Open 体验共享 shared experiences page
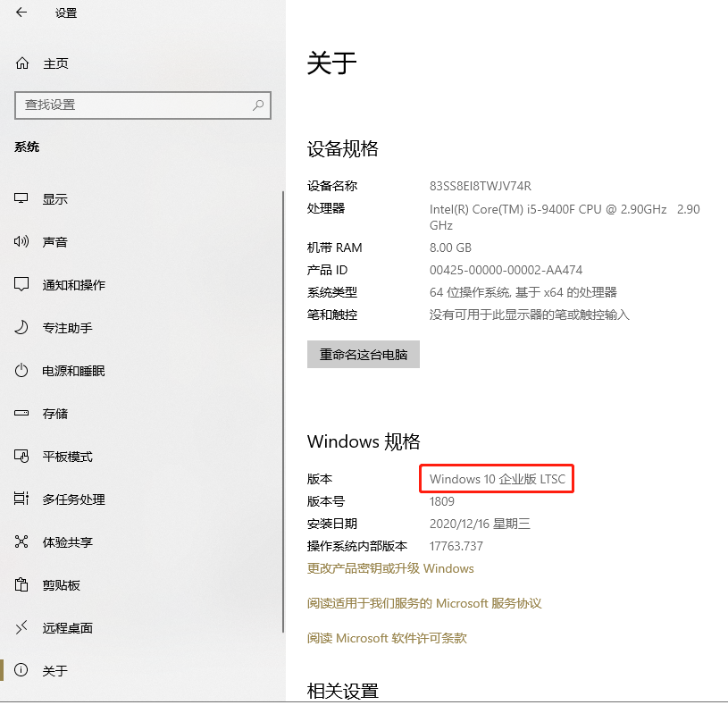This screenshot has height=705, width=728. (x=67, y=542)
